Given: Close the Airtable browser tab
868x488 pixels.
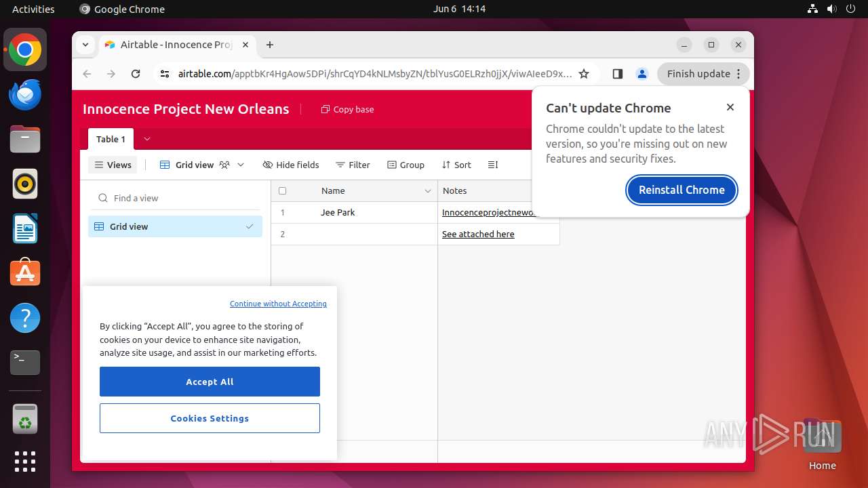Looking at the screenshot, I should click(x=245, y=45).
